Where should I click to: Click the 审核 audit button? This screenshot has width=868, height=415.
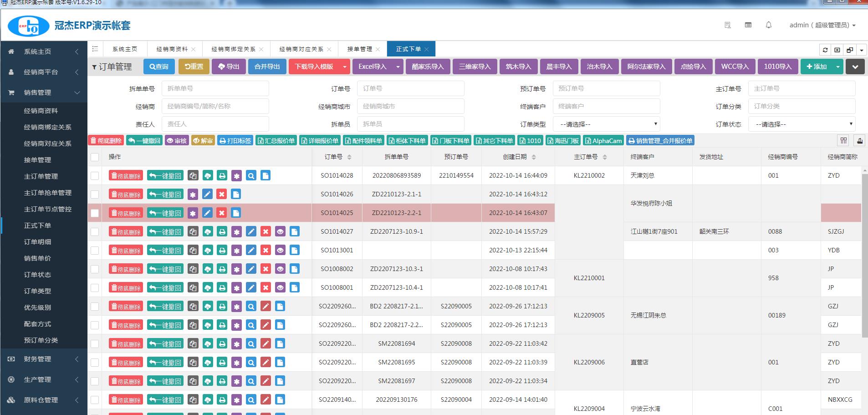pos(177,140)
